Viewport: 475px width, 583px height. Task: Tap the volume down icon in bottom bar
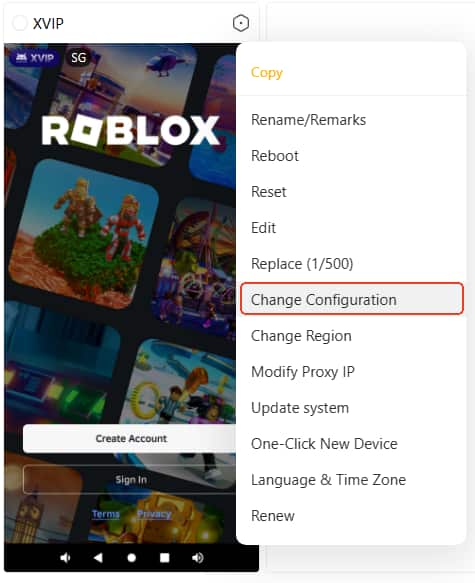pos(65,557)
